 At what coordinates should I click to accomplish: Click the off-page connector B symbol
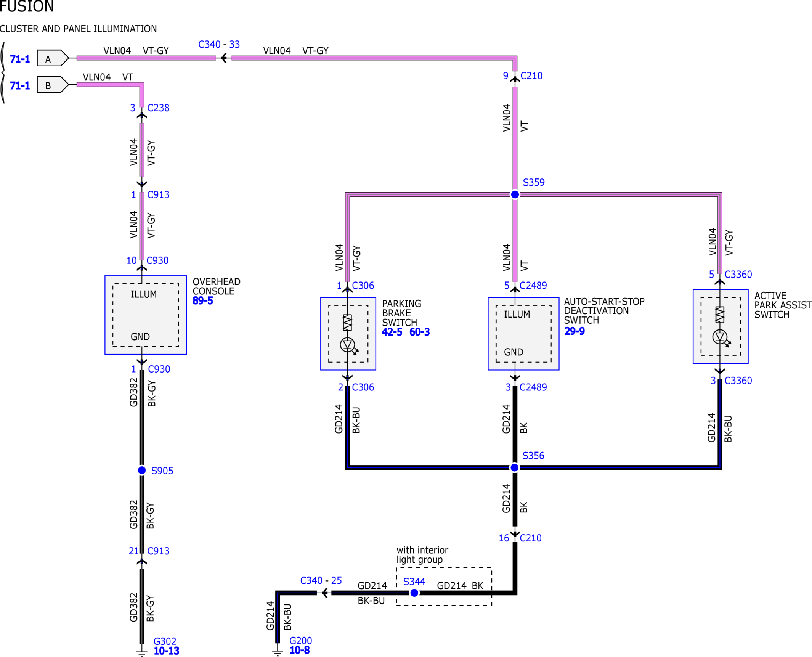53,84
